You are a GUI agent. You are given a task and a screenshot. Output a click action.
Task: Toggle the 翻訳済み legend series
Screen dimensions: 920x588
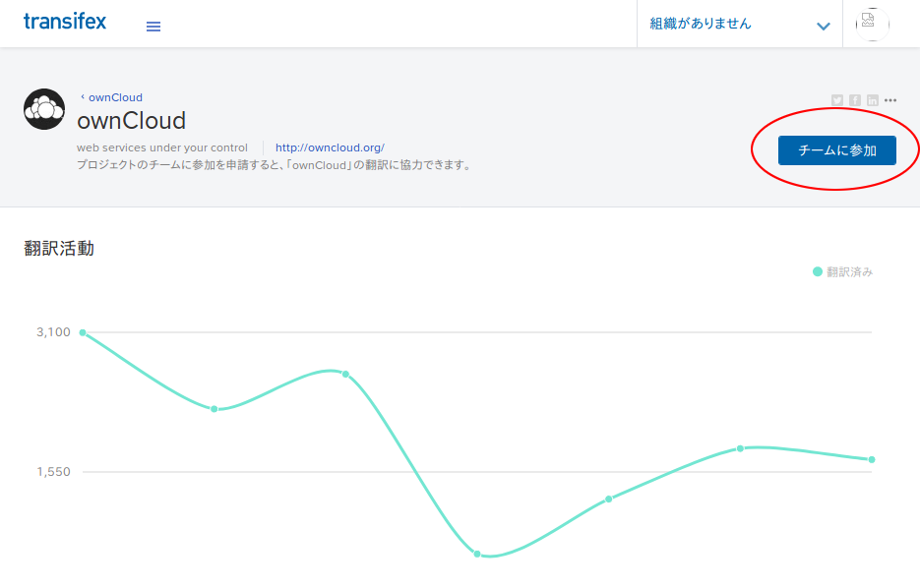coord(843,272)
